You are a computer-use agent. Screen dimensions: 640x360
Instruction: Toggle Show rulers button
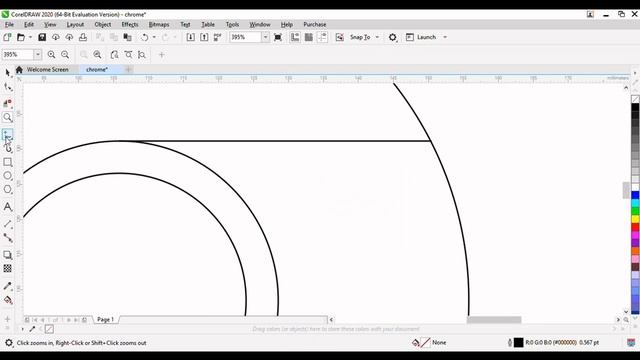click(295, 37)
